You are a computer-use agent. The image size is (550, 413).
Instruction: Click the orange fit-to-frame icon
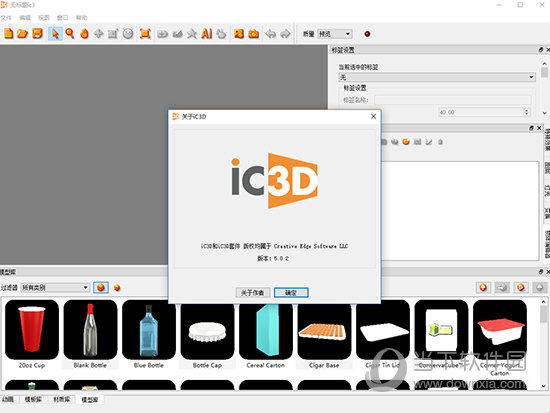145,34
